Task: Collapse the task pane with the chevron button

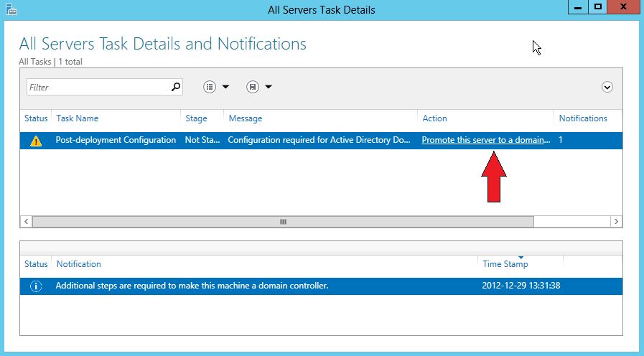Action: [607, 87]
